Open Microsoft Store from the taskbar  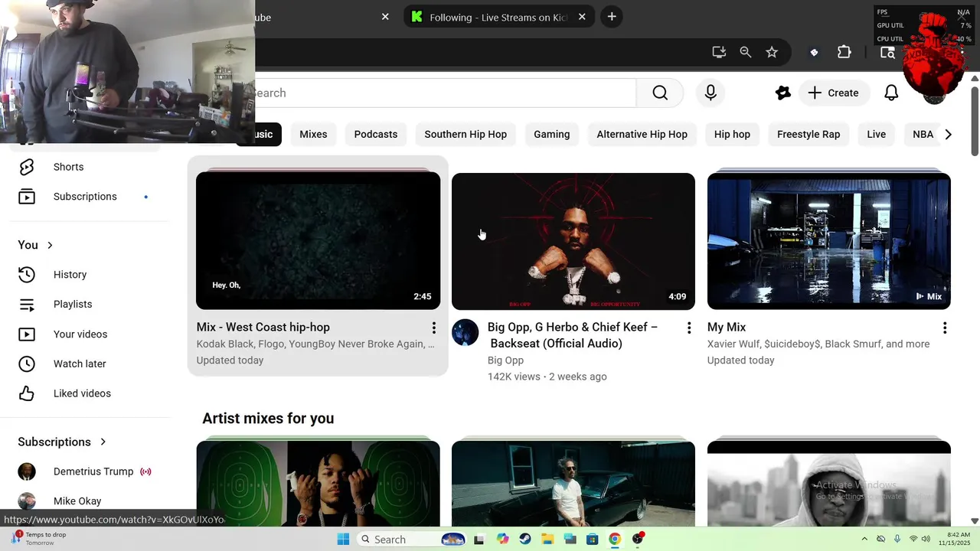pyautogui.click(x=592, y=539)
